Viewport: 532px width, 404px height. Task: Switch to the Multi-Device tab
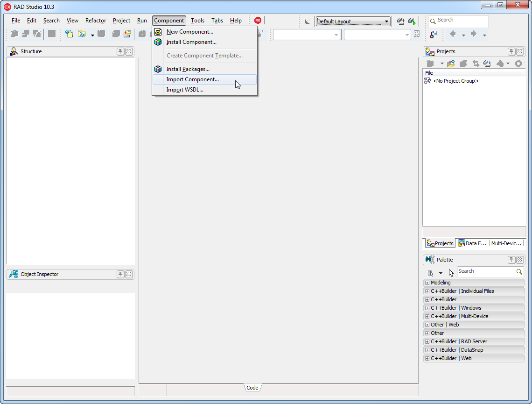(x=506, y=243)
